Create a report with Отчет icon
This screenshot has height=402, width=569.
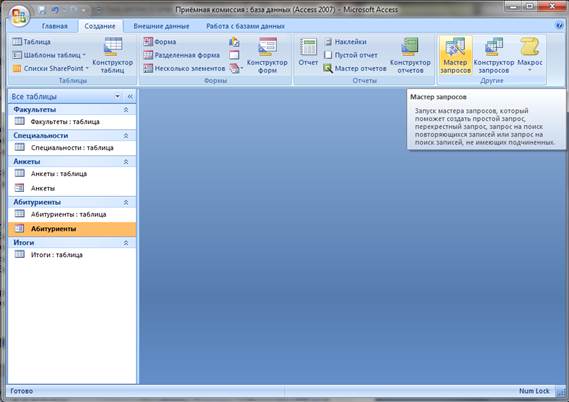pyautogui.click(x=308, y=52)
